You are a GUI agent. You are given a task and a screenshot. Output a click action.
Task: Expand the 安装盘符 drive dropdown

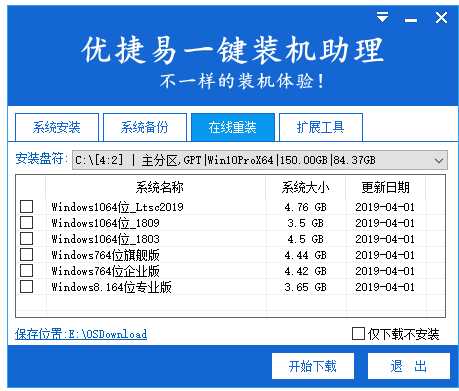coord(439,160)
